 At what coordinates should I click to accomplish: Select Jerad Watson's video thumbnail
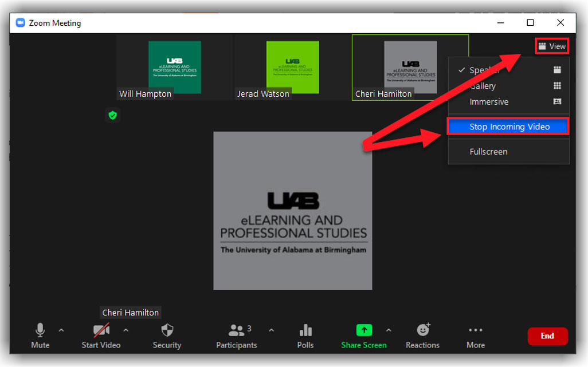(292, 67)
